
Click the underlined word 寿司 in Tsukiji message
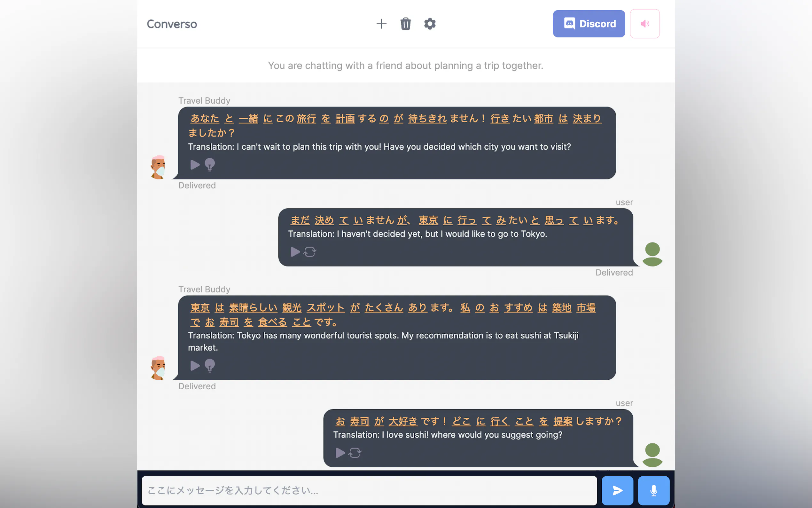pyautogui.click(x=229, y=322)
